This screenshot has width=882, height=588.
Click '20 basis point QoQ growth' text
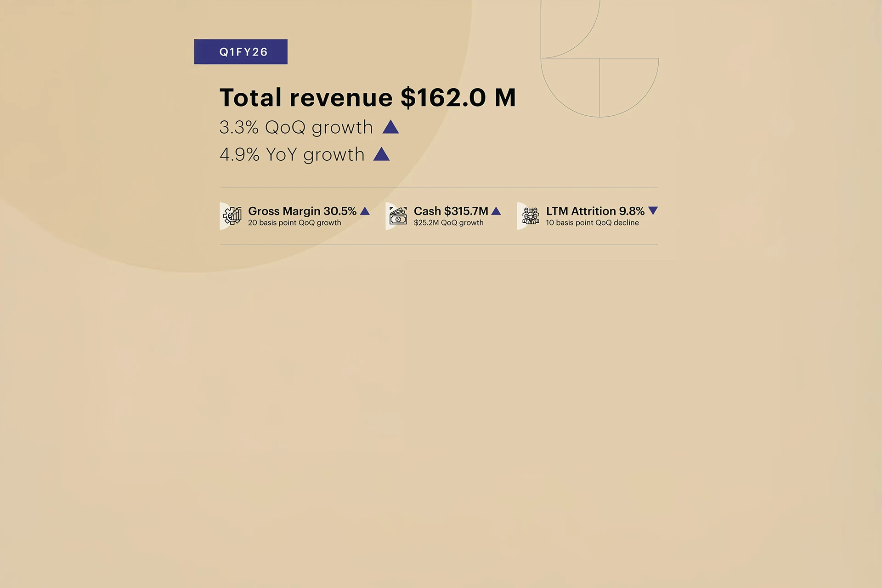point(294,223)
